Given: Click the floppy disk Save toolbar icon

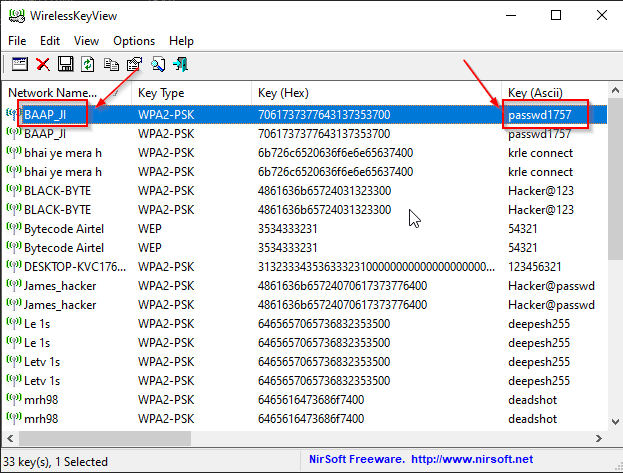Looking at the screenshot, I should [x=66, y=64].
